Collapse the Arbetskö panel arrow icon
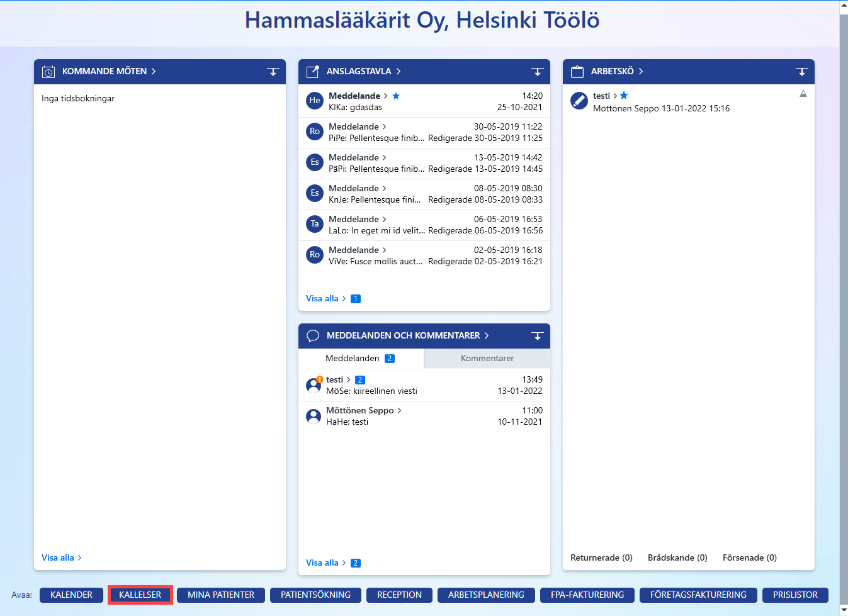Image resolution: width=848 pixels, height=616 pixels. [x=802, y=72]
